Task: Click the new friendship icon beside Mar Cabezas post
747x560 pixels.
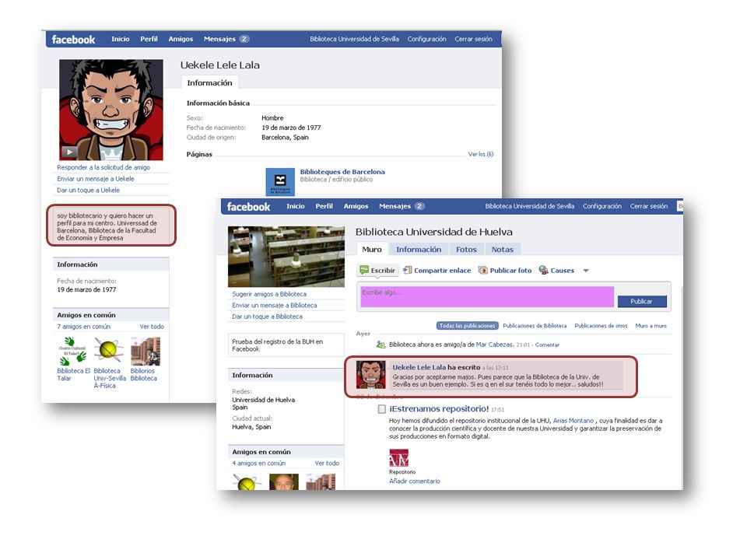Action: pyautogui.click(x=381, y=345)
